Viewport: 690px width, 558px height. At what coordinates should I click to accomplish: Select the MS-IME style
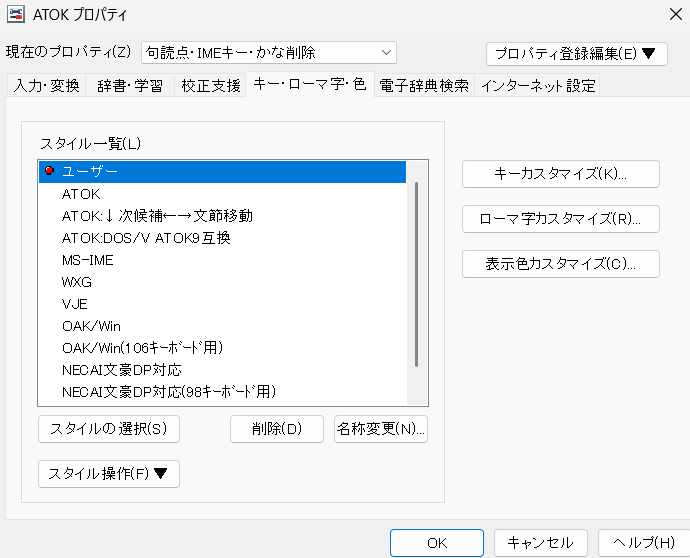222,260
